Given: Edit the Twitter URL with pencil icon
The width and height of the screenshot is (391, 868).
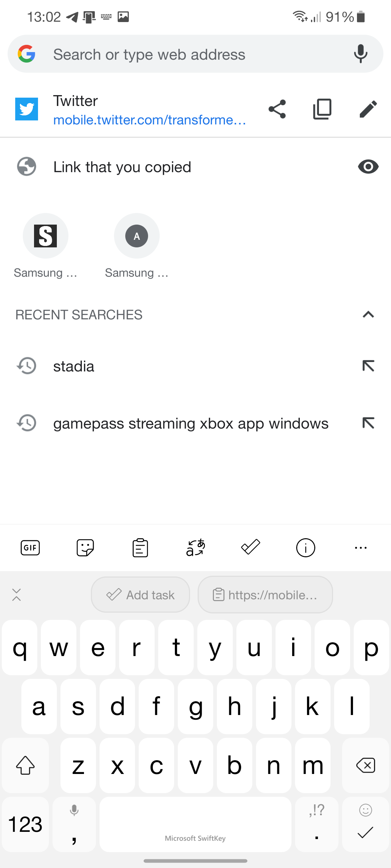Looking at the screenshot, I should pyautogui.click(x=368, y=109).
